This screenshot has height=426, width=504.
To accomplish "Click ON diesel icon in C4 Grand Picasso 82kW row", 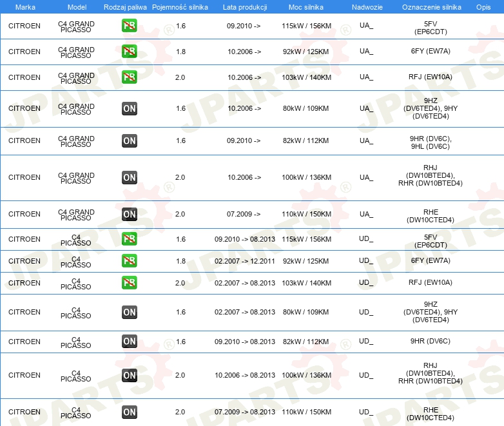I will (129, 141).
